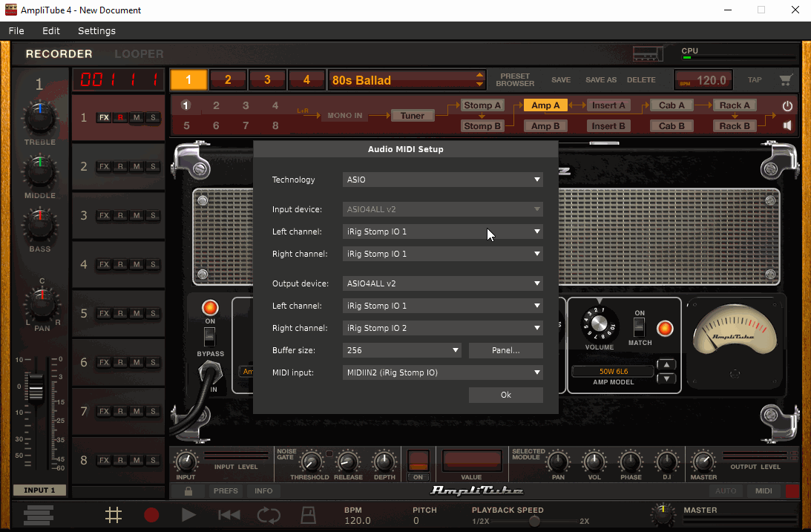Screen dimensions: 811x532
Task: Click the TAP tempo button
Action: (x=754, y=80)
